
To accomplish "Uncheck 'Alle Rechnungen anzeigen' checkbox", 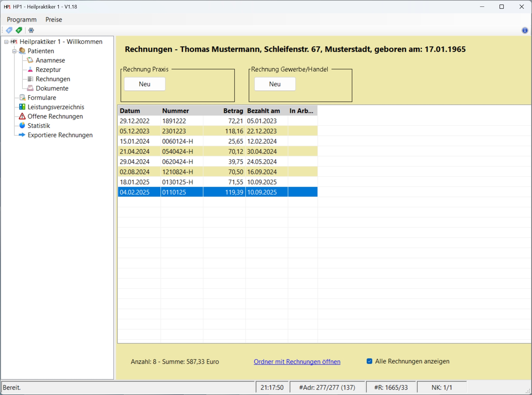I will point(369,361).
